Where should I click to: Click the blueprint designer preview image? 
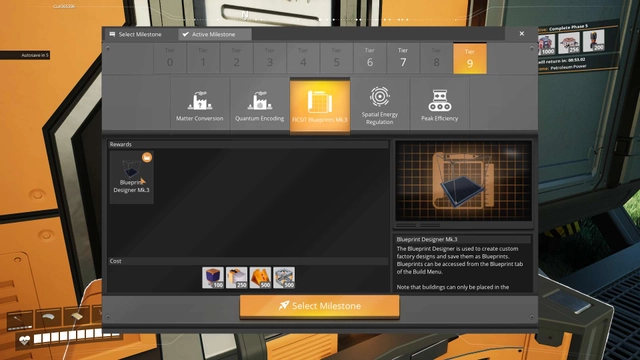pos(464,181)
